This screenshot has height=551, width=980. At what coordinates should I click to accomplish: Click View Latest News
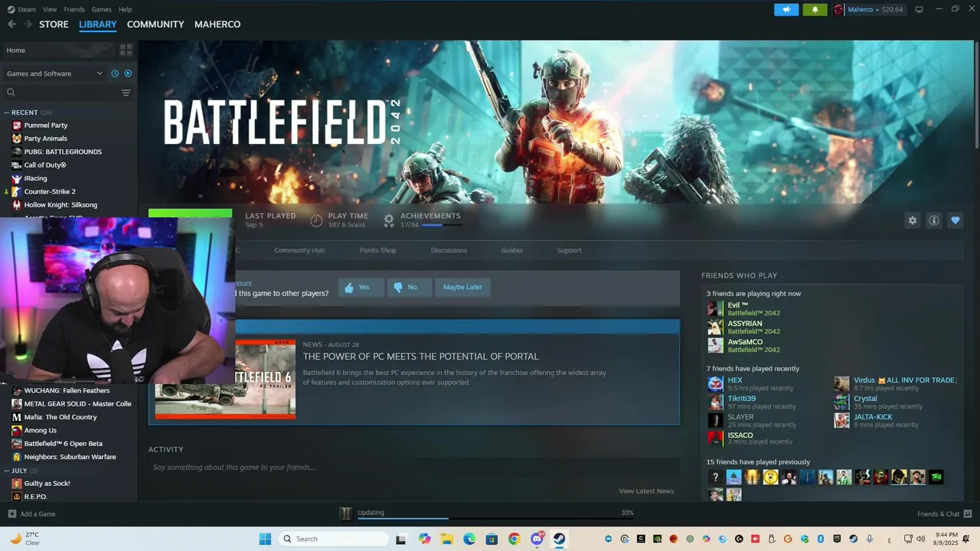[646, 491]
